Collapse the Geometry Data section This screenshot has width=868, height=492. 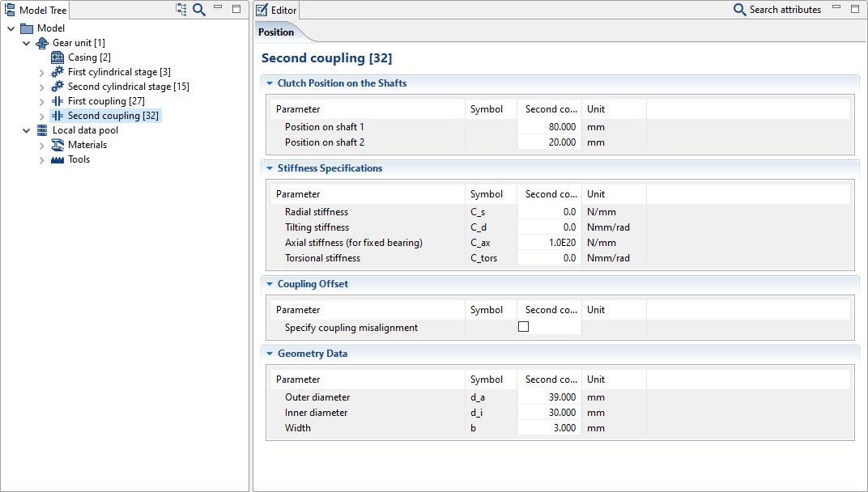pos(270,354)
